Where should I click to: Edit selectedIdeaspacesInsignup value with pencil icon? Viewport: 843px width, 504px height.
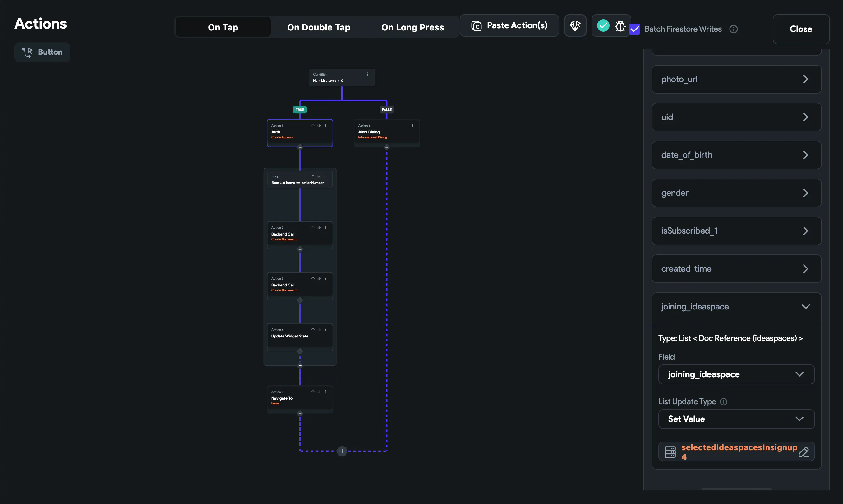coord(804,452)
